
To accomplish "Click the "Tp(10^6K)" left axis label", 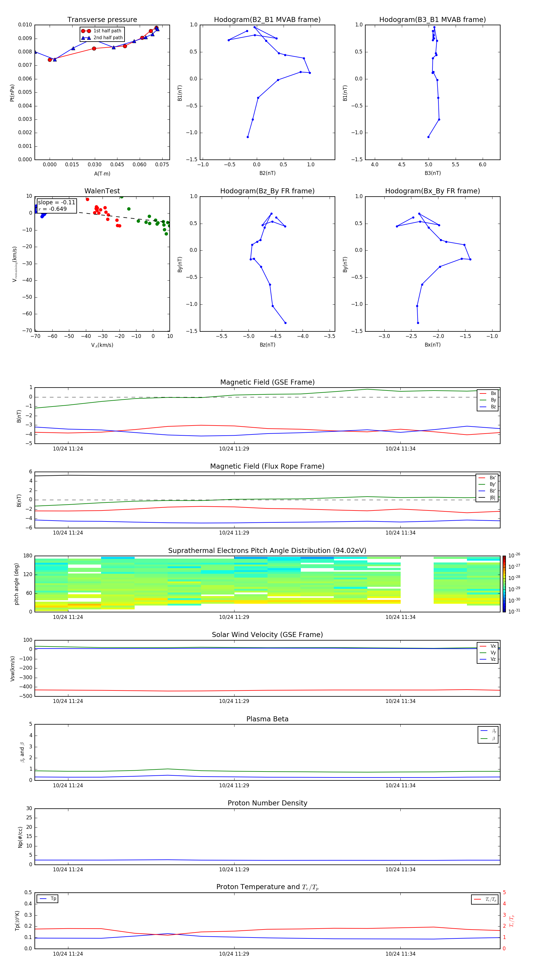I will (17, 921).
